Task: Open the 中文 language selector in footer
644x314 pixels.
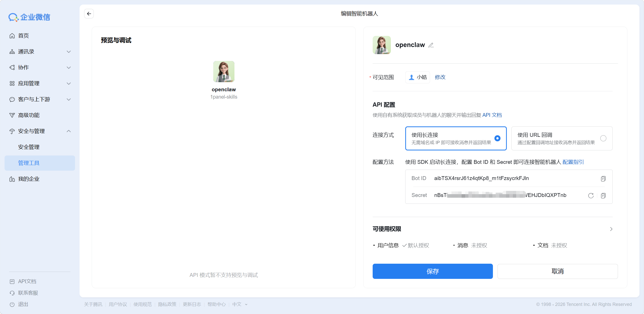Action: pos(240,304)
